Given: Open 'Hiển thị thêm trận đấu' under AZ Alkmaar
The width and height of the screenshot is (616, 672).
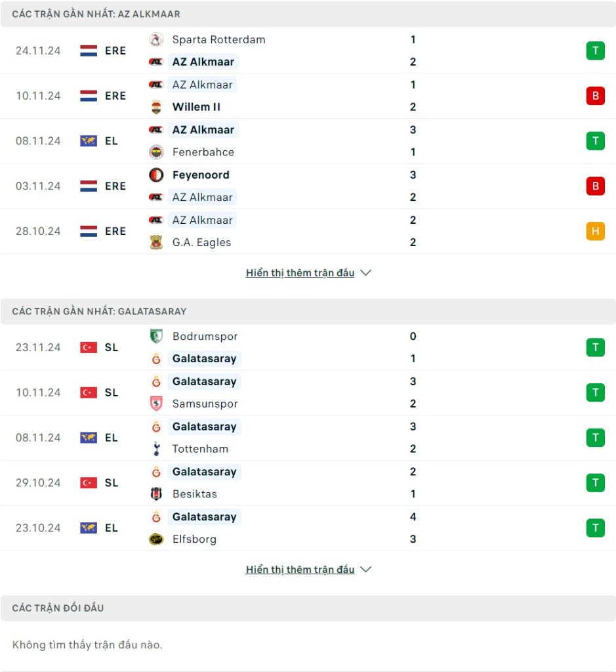Looking at the screenshot, I should point(300,273).
